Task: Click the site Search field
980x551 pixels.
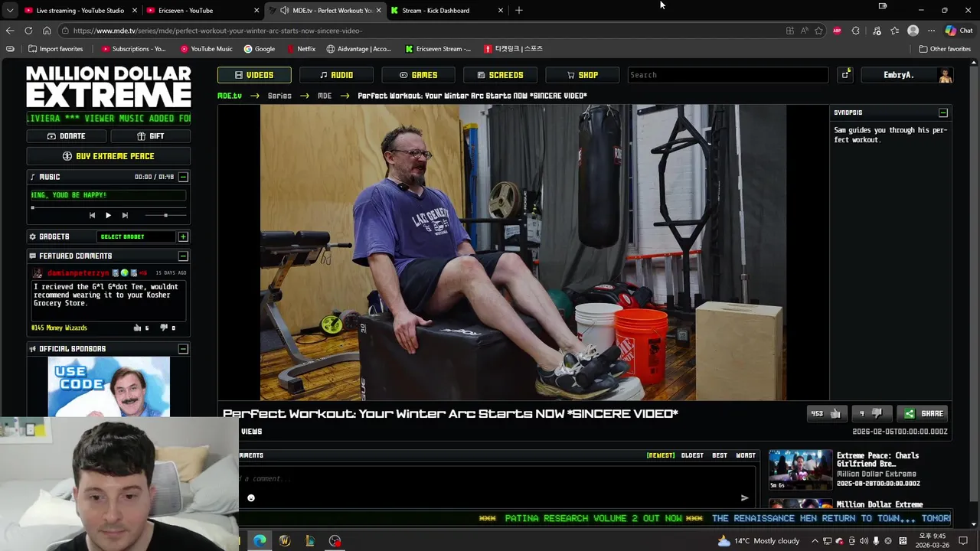Action: (x=727, y=75)
